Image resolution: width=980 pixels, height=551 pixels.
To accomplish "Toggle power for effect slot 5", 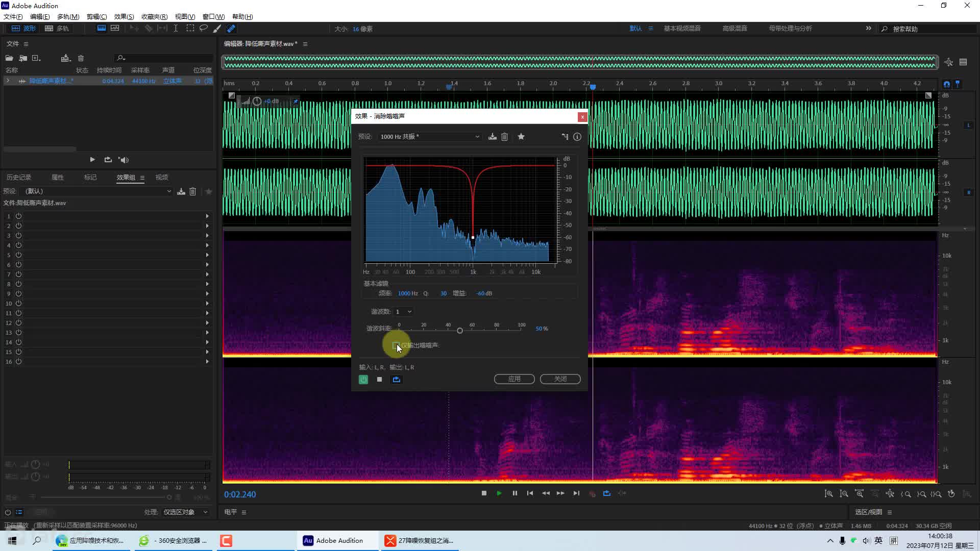I will click(18, 255).
